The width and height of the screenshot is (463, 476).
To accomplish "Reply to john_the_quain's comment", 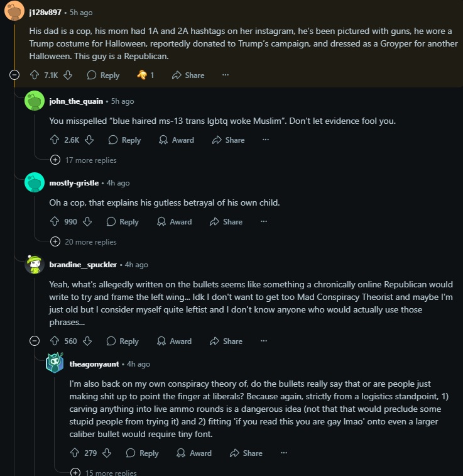I will point(124,140).
